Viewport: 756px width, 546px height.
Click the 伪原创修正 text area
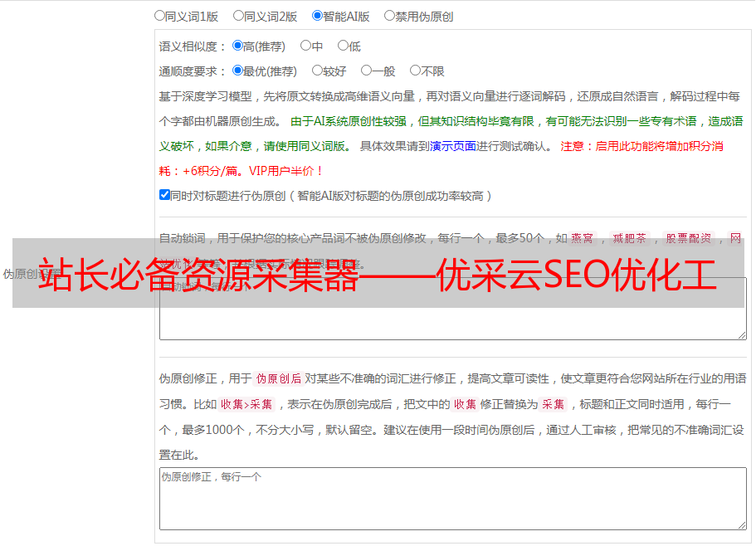453,499
